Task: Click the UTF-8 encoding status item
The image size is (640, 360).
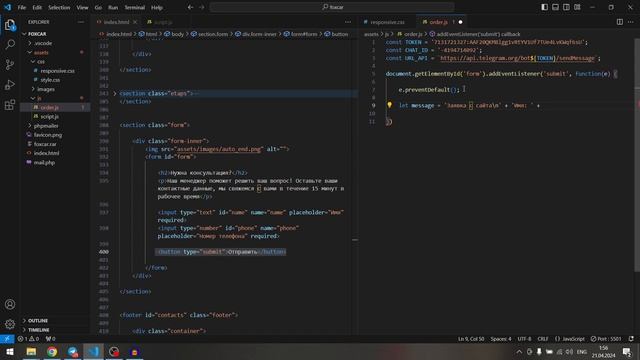Action: coord(524,339)
